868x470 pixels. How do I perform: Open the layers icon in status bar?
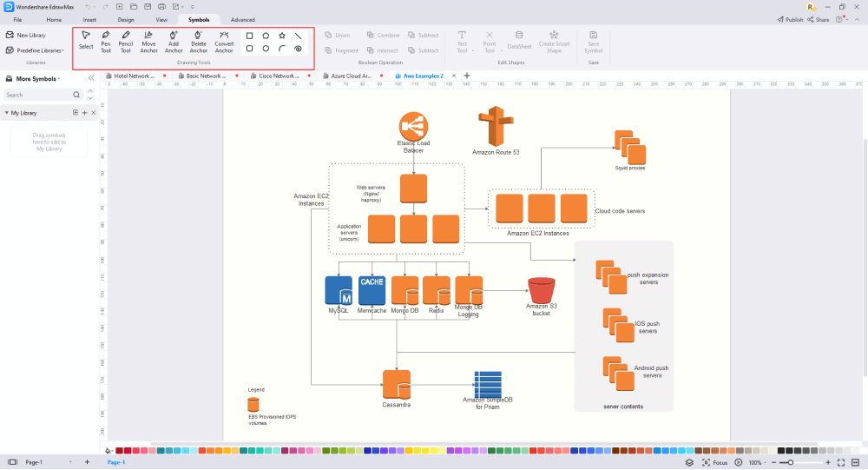click(x=689, y=462)
